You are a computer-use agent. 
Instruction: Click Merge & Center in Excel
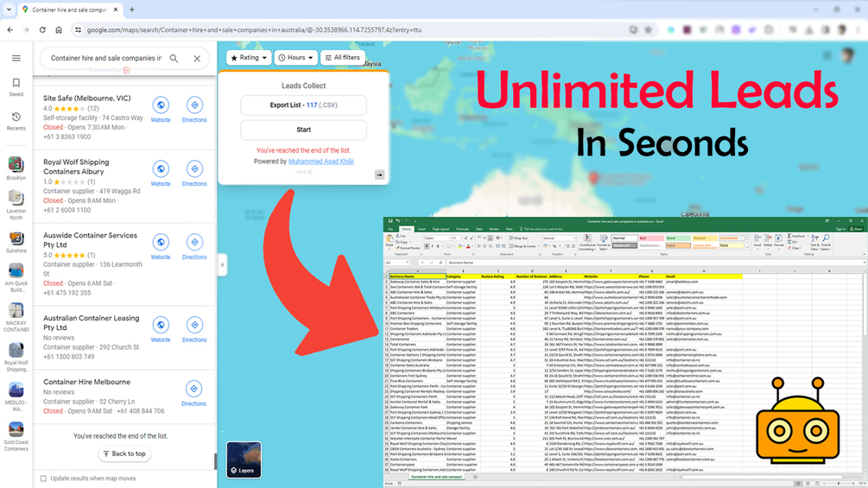coord(522,246)
